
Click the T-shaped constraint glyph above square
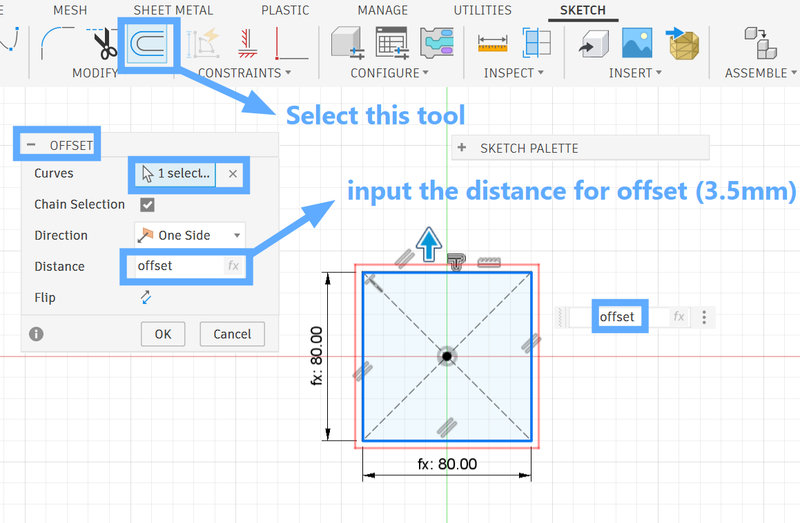[456, 262]
